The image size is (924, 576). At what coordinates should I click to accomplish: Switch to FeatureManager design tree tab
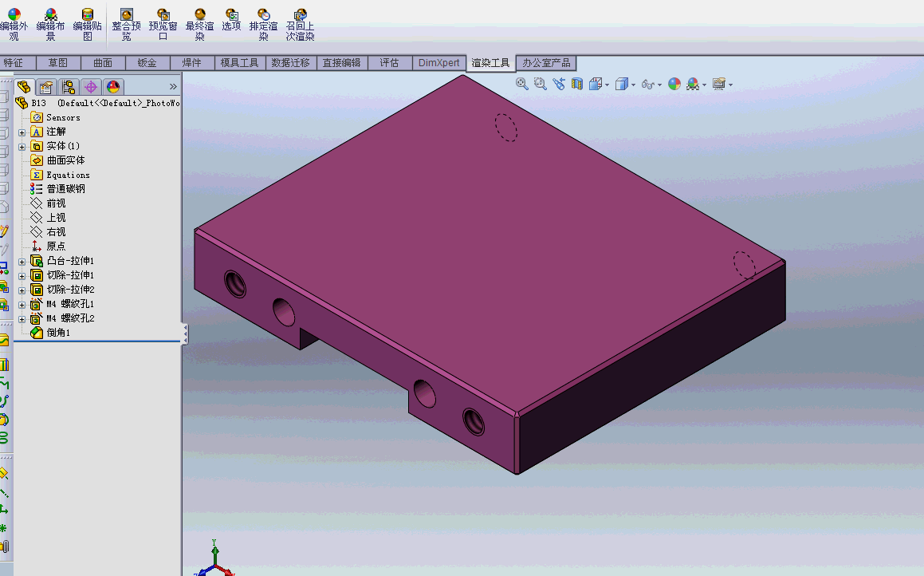[24, 87]
